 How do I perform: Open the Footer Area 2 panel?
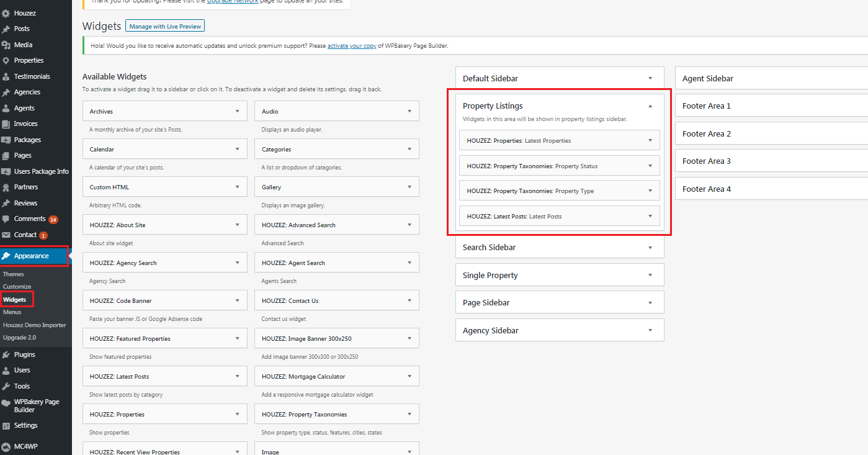771,133
